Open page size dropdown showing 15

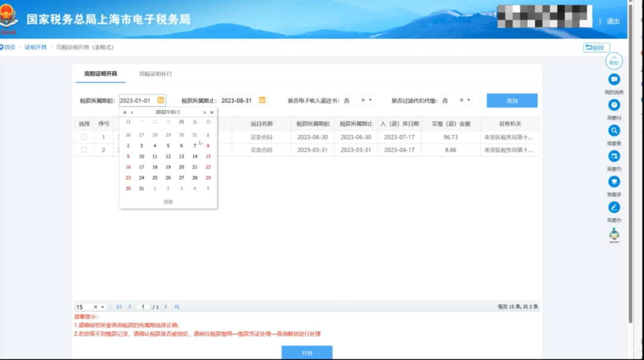tap(103, 307)
